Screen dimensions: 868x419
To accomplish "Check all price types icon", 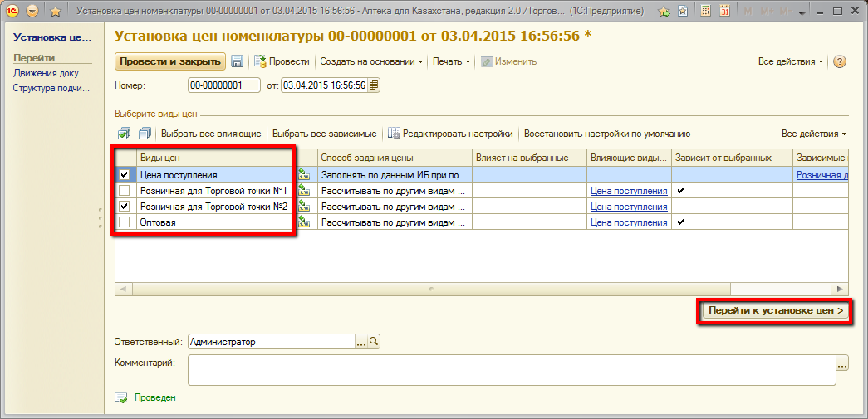I will click(x=124, y=134).
